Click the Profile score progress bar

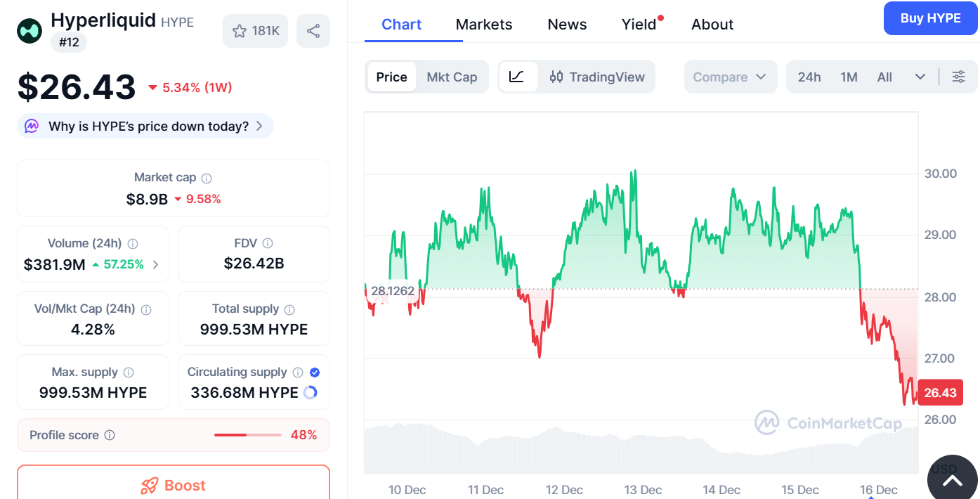(247, 435)
